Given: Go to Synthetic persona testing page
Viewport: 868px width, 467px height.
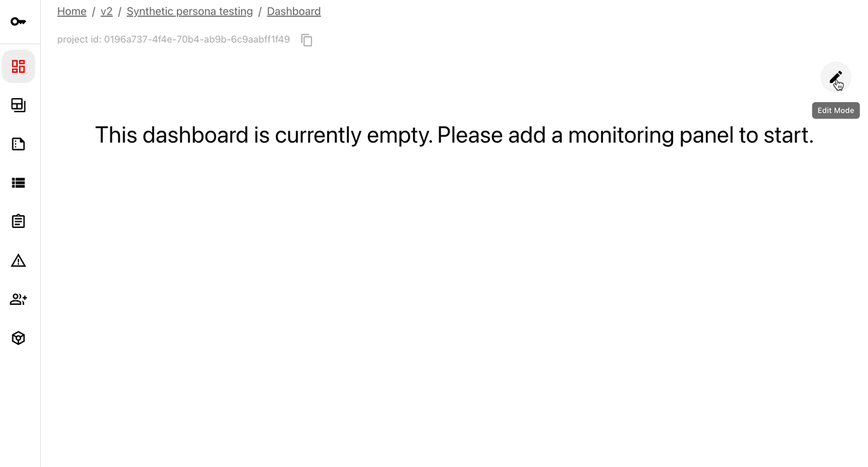Looking at the screenshot, I should point(189,11).
